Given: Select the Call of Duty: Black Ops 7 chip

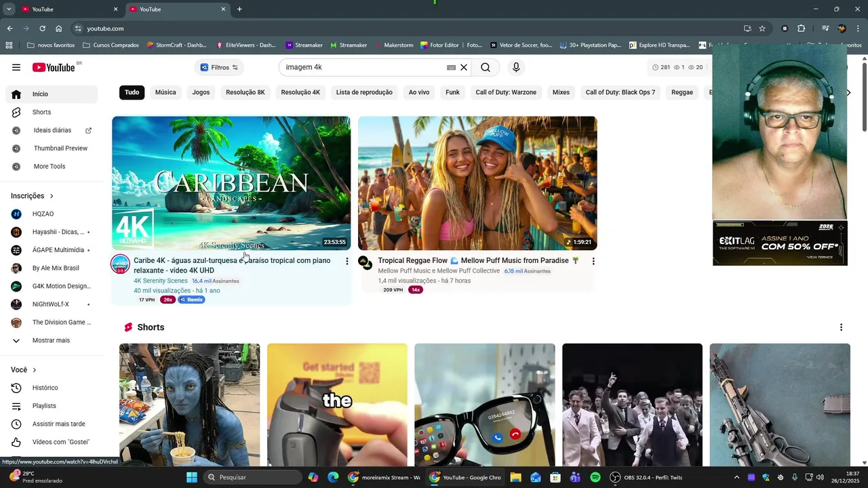Looking at the screenshot, I should pyautogui.click(x=620, y=92).
